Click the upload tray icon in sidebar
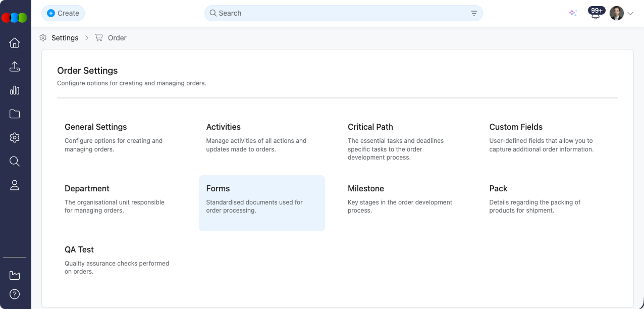The image size is (644, 309). pyautogui.click(x=15, y=67)
